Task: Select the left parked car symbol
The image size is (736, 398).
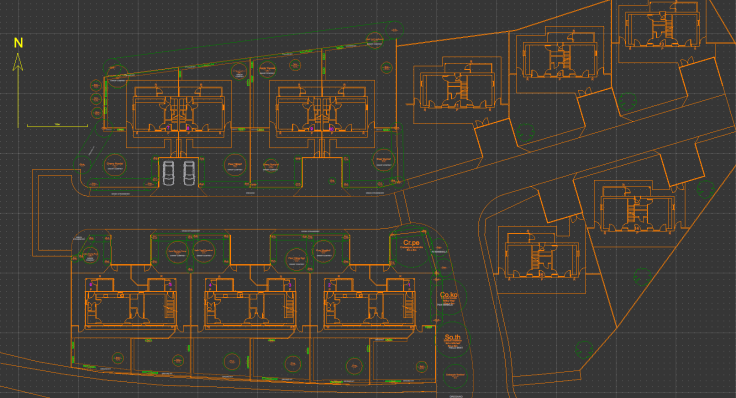Action: [x=169, y=173]
